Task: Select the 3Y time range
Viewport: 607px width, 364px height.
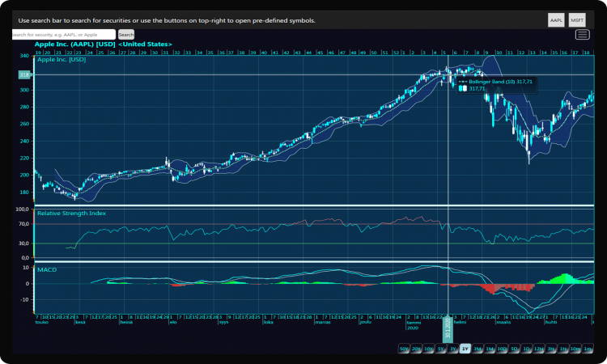Action: point(453,349)
